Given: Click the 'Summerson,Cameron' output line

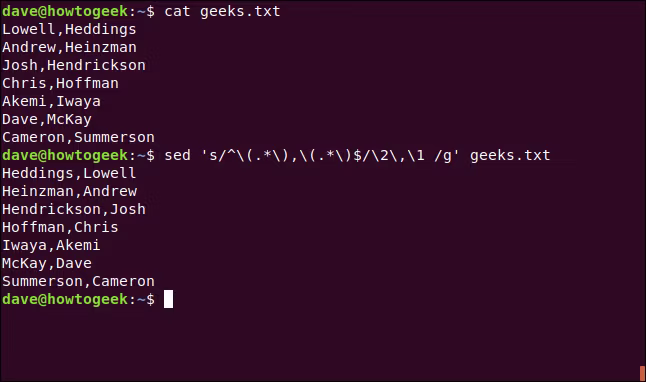Looking at the screenshot, I should pos(78,281).
